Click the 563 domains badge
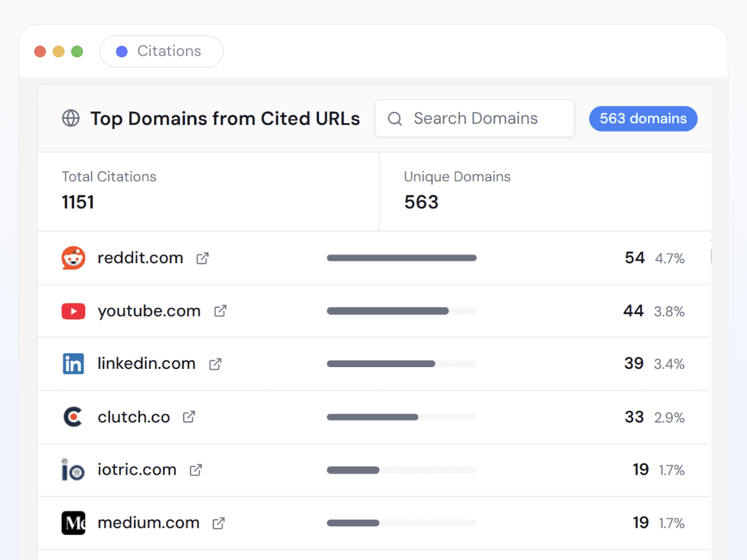The image size is (747, 560). click(644, 118)
